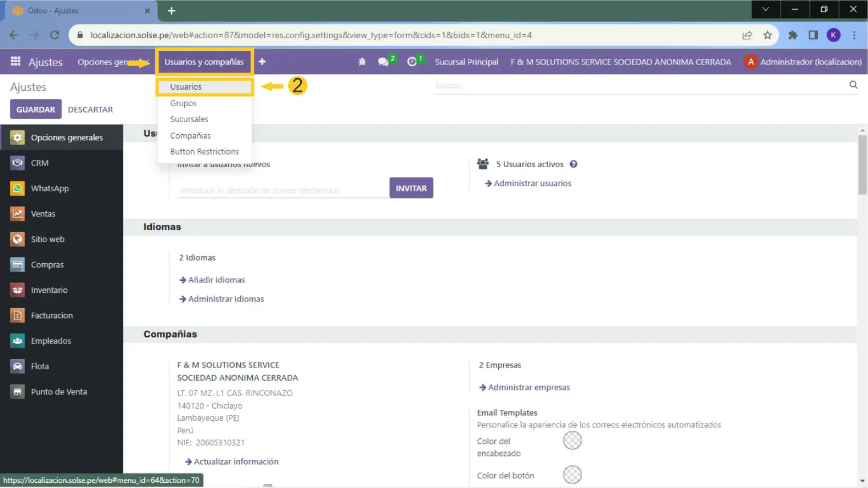Expand the Chrome tab search chevron
The height and width of the screenshot is (488, 868).
(x=766, y=9)
